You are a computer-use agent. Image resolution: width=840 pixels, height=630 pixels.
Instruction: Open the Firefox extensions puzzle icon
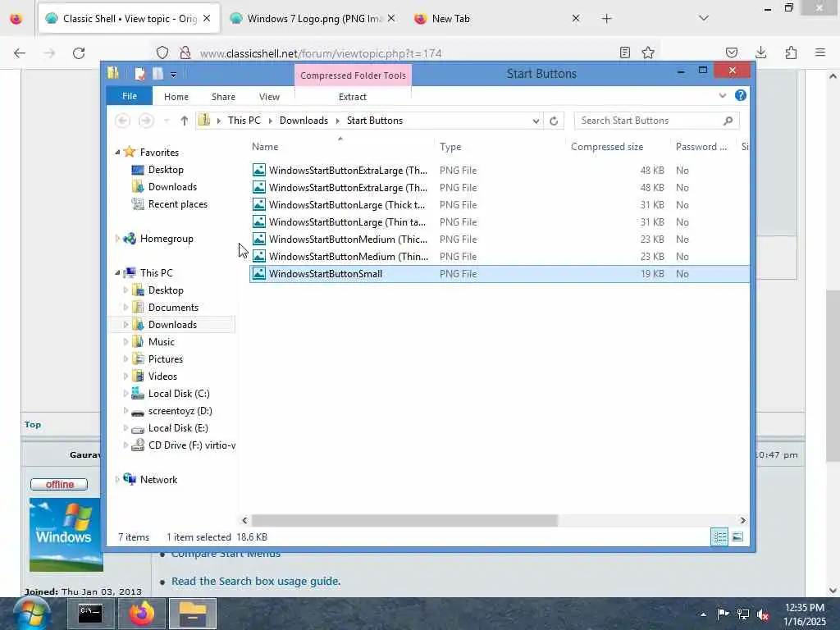coord(791,52)
